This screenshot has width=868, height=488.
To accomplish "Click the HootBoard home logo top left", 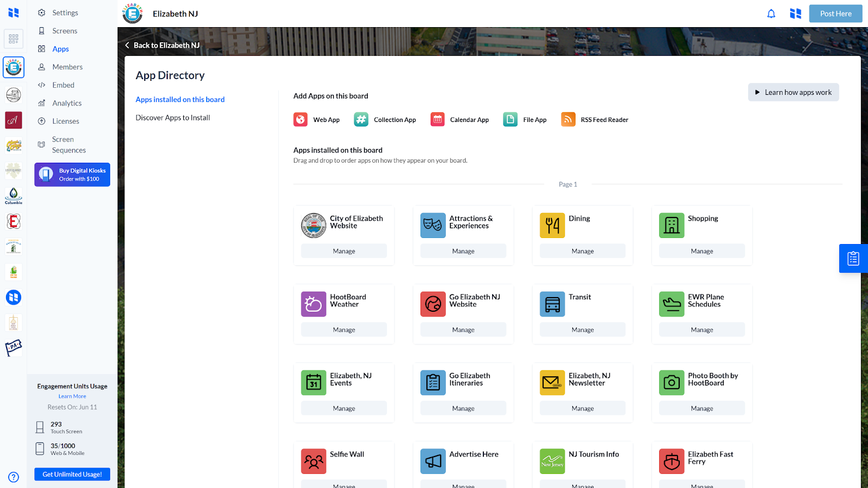I will point(14,12).
